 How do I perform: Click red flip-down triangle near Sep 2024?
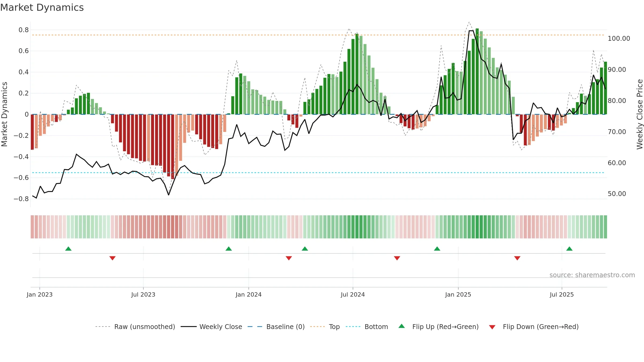(x=397, y=258)
